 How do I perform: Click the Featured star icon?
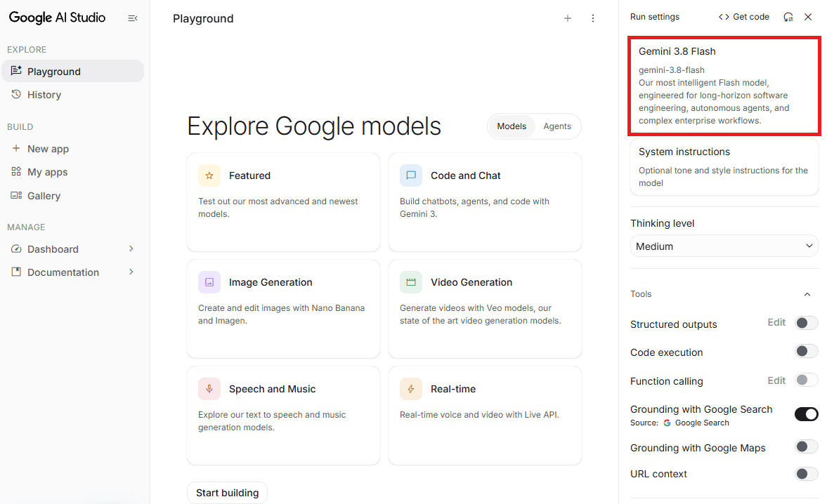click(209, 176)
